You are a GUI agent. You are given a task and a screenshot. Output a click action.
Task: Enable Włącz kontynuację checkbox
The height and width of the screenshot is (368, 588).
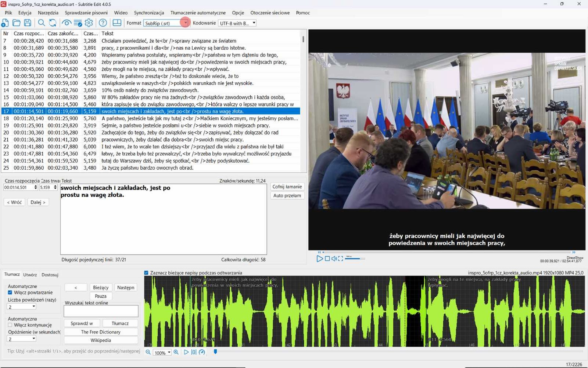[10, 325]
